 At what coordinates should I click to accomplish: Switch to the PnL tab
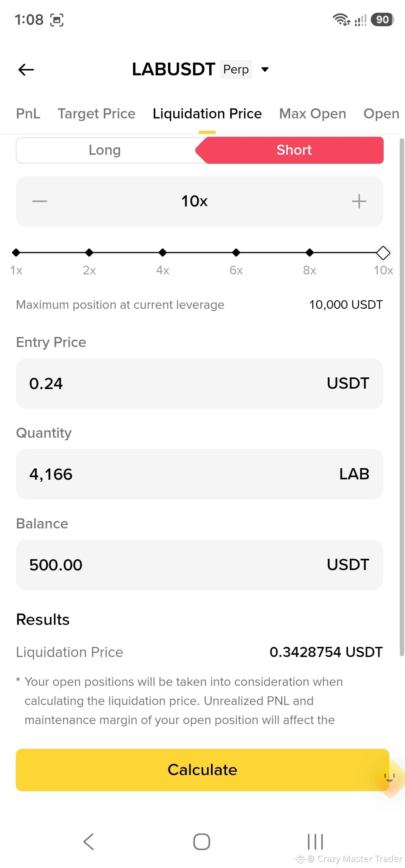28,114
